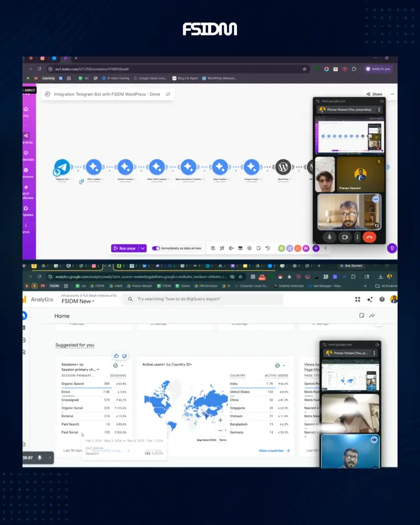Open the Schema Generator bookmark

(289, 286)
